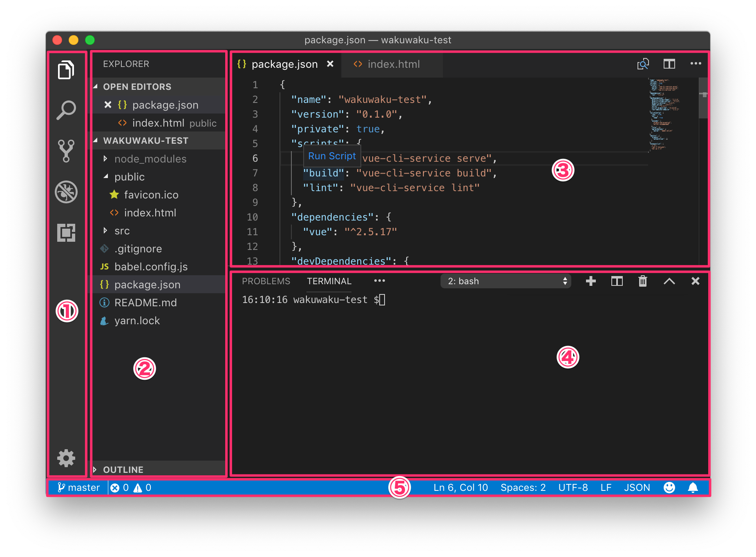Image resolution: width=756 pixels, height=557 pixels.
Task: Switch to the PROBLEMS tab
Action: coord(266,281)
